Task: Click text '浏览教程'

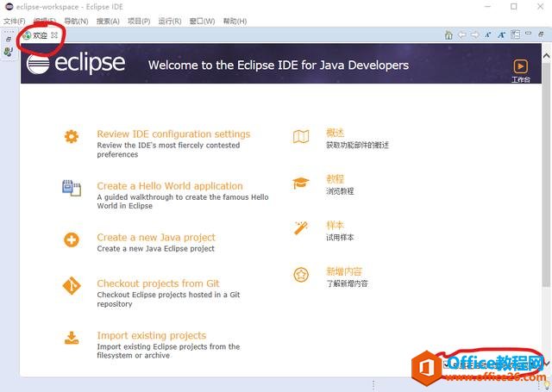Action: pyautogui.click(x=340, y=191)
